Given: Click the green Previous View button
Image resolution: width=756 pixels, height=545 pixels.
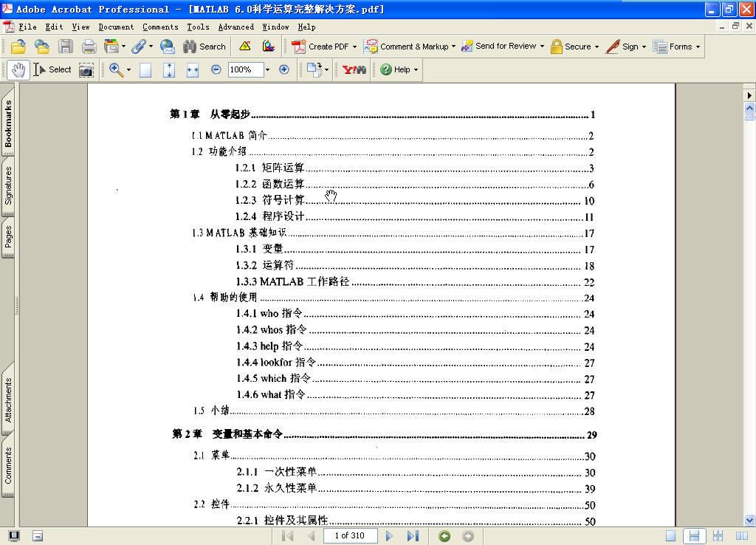Looking at the screenshot, I should [444, 536].
